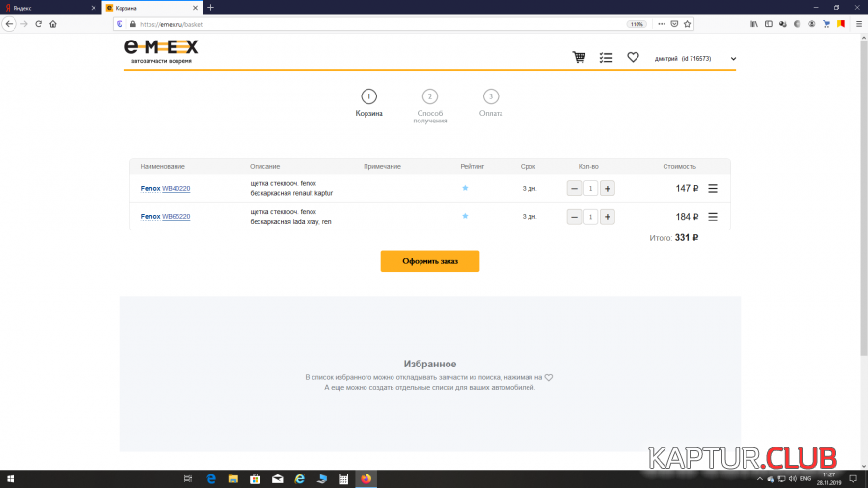Expand the user account dropdown arrow
The image size is (868, 488).
point(733,59)
